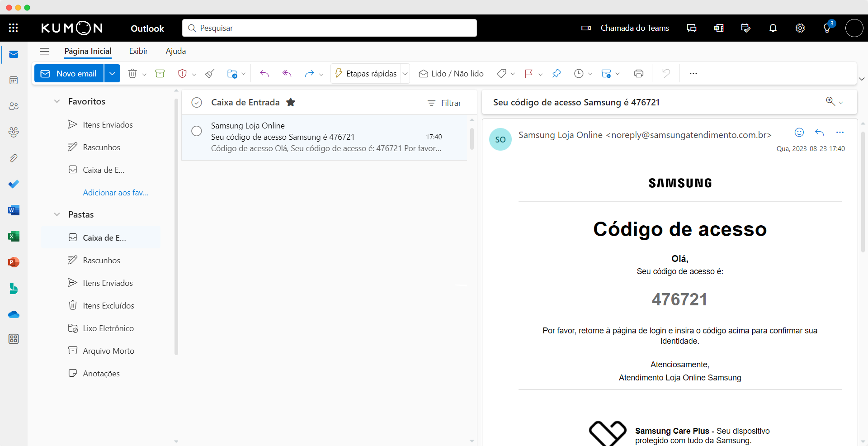The height and width of the screenshot is (446, 868).
Task: Open the notifications bell icon
Action: coord(773,28)
